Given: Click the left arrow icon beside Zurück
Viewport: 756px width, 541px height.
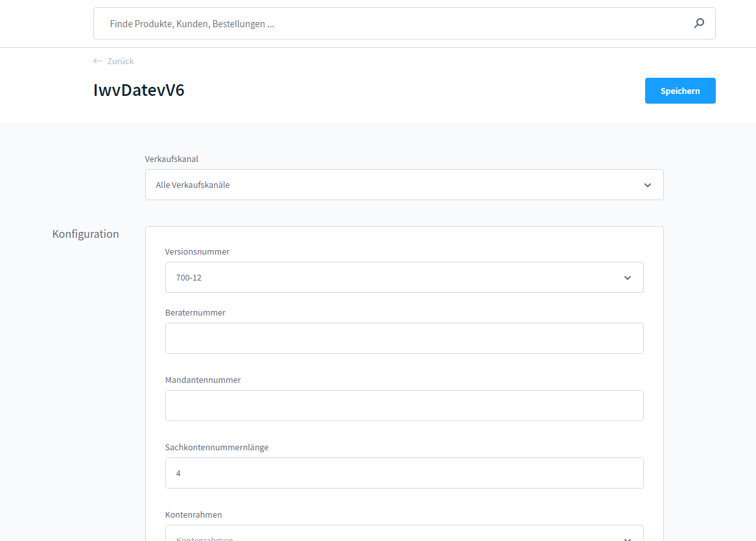Looking at the screenshot, I should (98, 61).
